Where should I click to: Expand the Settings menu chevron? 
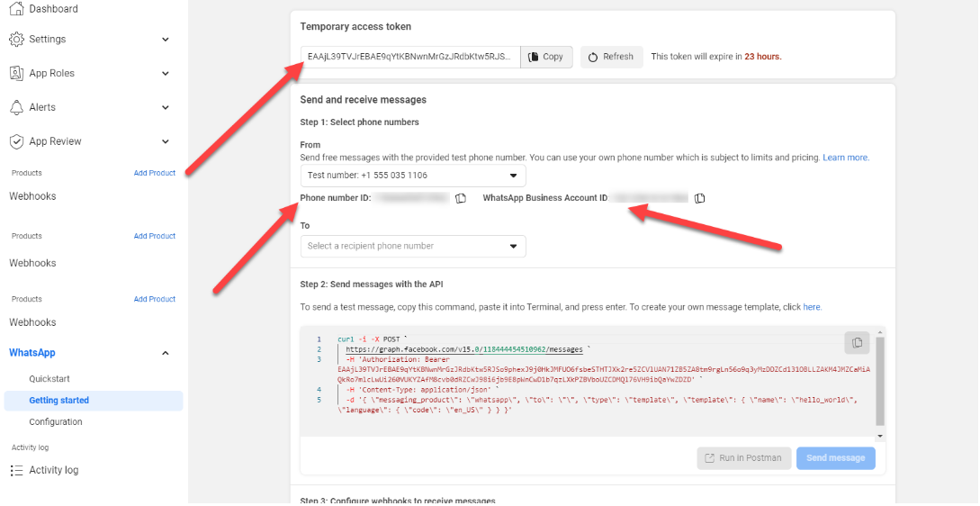click(166, 40)
